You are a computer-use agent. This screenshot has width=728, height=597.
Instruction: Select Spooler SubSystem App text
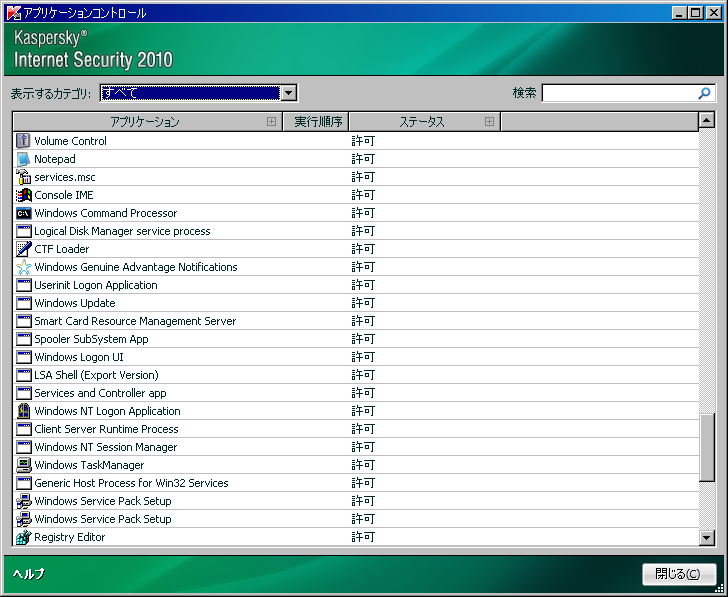click(91, 339)
